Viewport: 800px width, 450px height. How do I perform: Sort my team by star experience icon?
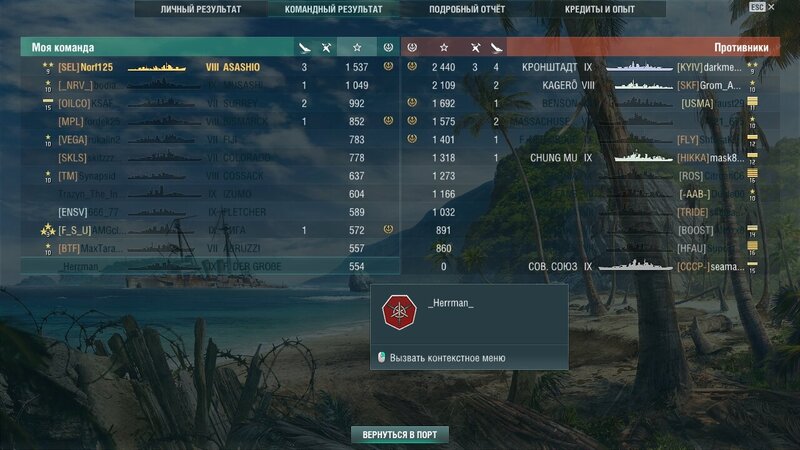tap(357, 47)
